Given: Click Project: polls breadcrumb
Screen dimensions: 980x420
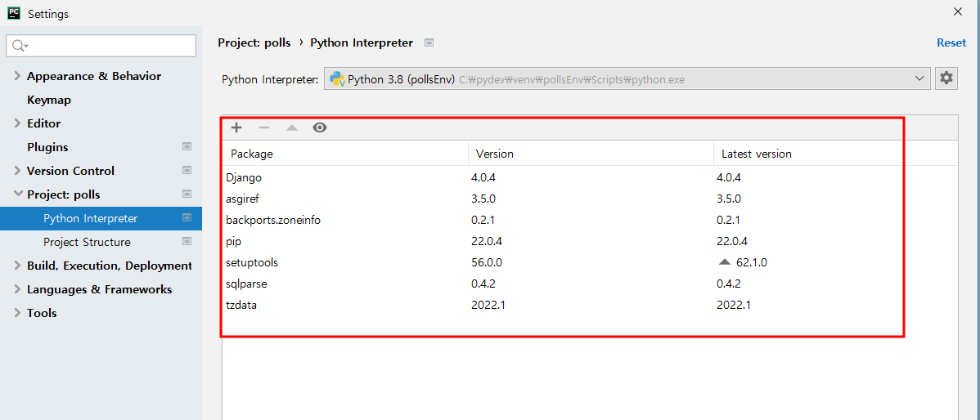Looking at the screenshot, I should [x=254, y=43].
